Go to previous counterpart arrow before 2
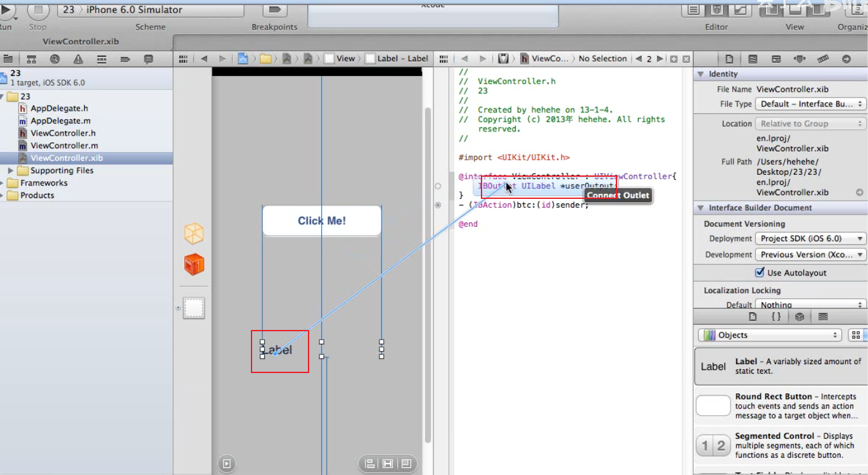Viewport: 868px width, 475px height. pos(639,59)
